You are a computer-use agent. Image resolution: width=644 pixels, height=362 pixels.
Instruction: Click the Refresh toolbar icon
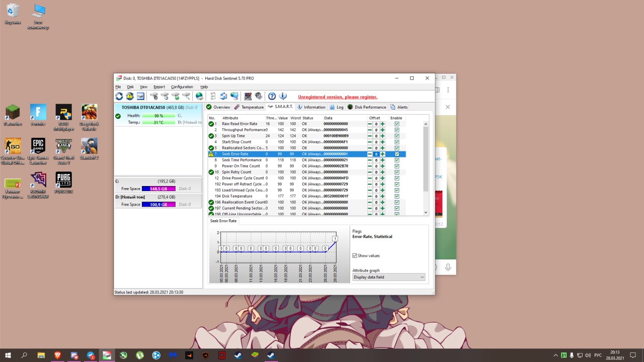pyautogui.click(x=119, y=96)
